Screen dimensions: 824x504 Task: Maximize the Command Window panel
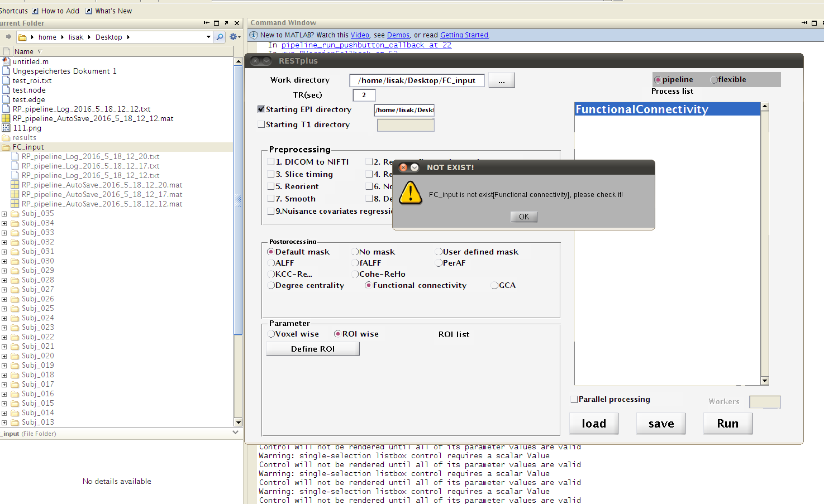pyautogui.click(x=815, y=23)
